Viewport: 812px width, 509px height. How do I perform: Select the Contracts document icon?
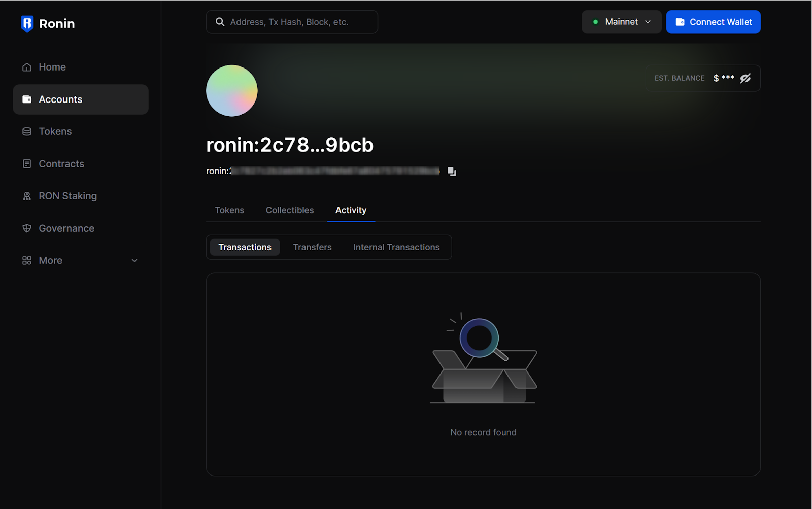click(27, 163)
